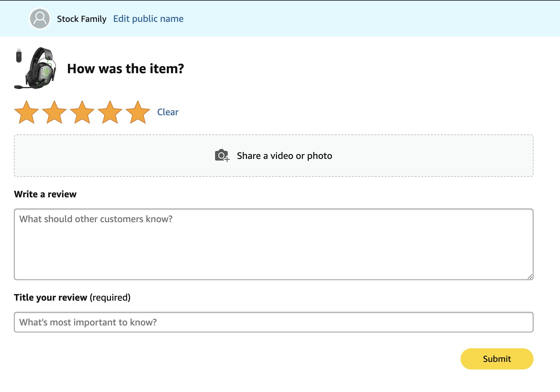560x392 pixels.
Task: Clear the star rating
Action: coord(168,112)
